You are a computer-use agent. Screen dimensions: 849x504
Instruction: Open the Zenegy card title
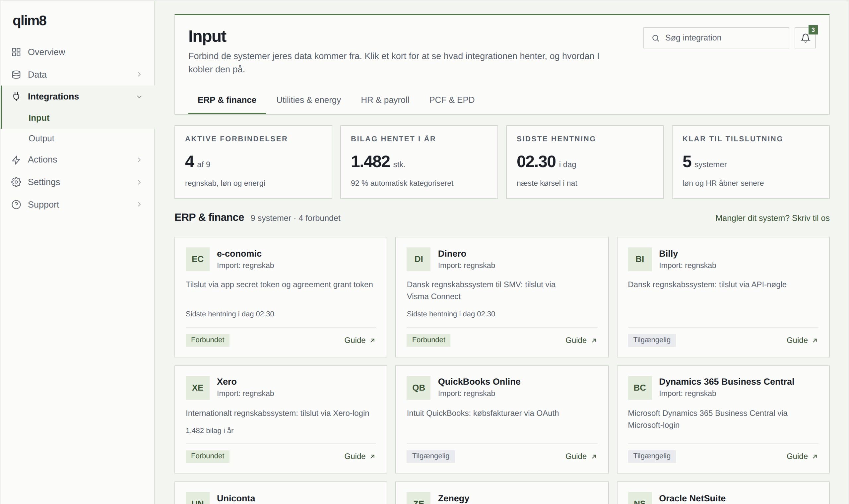click(453, 498)
